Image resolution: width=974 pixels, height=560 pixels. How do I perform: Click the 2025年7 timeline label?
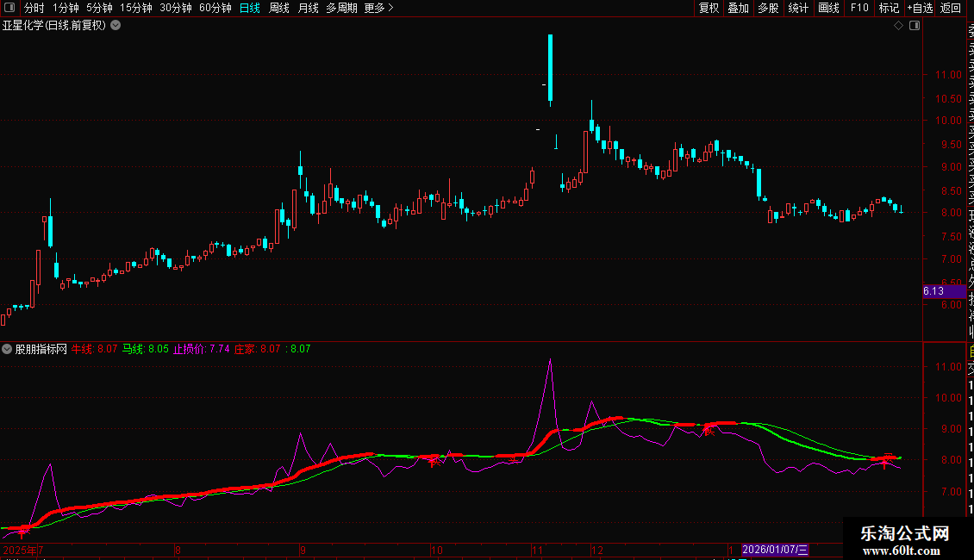[23, 550]
